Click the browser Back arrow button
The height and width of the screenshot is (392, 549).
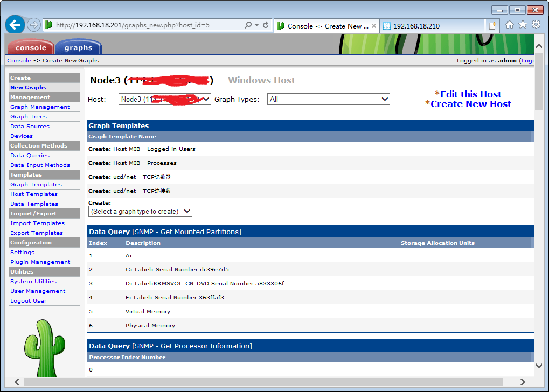(x=15, y=25)
